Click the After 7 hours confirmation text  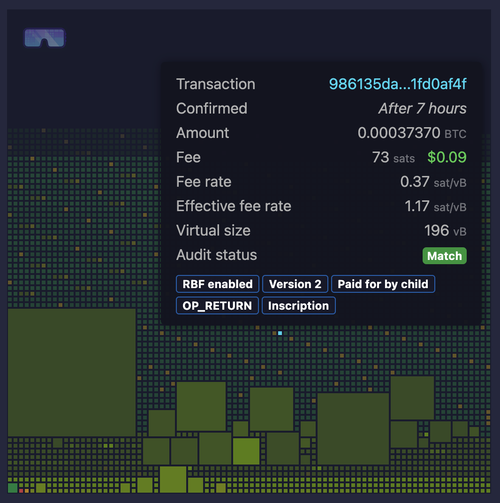pos(422,108)
